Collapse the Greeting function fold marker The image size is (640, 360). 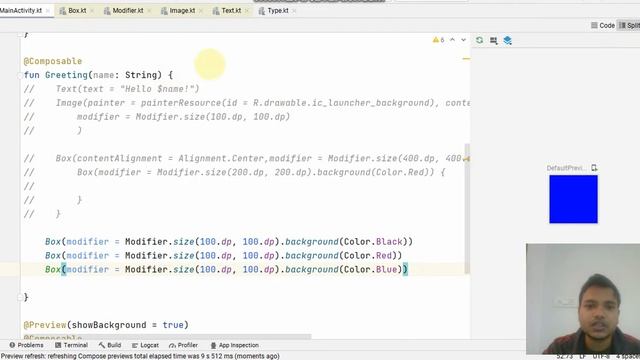coord(20,75)
